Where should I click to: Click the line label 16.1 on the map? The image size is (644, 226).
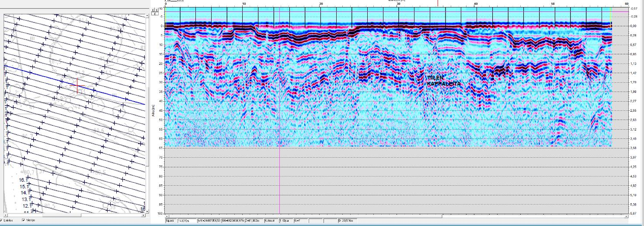[x=24, y=180]
